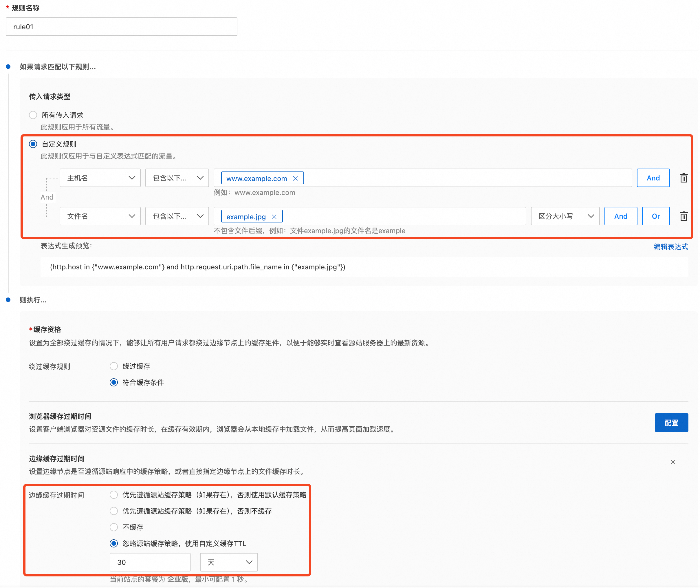Select follow origin policy, otherwise default cache
Image resolution: width=700 pixels, height=588 pixels.
[114, 495]
